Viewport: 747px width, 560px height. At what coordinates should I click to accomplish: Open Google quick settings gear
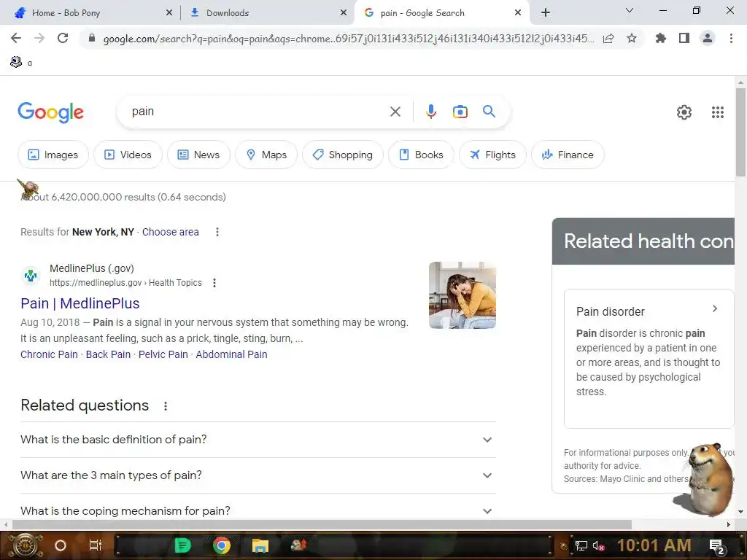(x=684, y=112)
